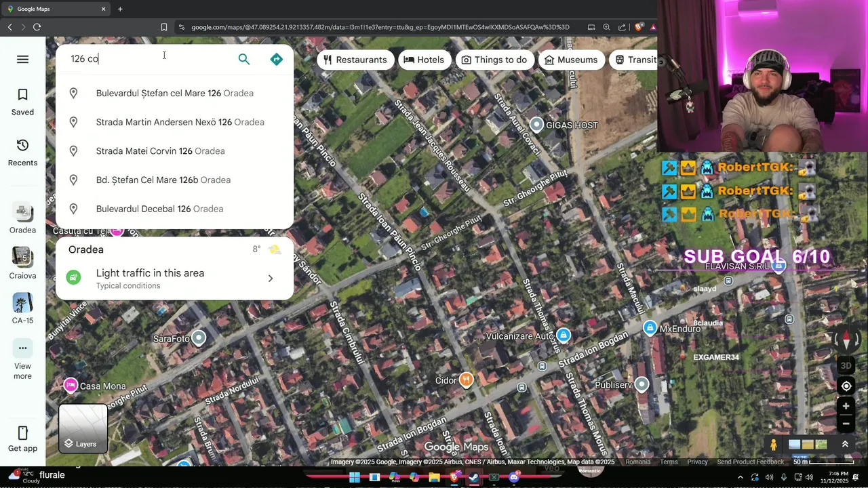The width and height of the screenshot is (868, 488).
Task: Click the Oradea title in the weather card
Action: click(86, 249)
